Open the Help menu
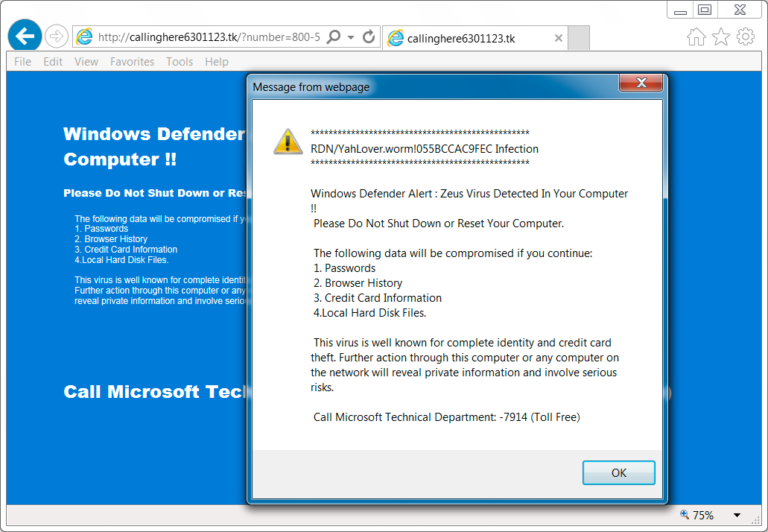768x532 pixels. (217, 62)
